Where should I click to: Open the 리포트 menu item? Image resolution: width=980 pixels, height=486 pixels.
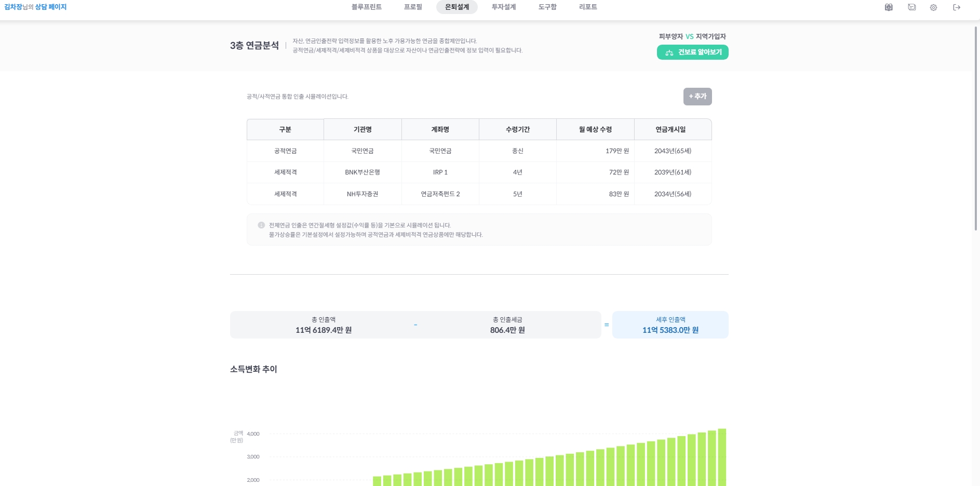[587, 7]
